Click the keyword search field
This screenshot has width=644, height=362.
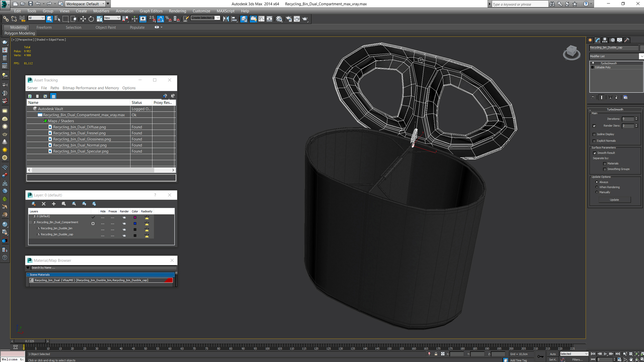pos(520,4)
